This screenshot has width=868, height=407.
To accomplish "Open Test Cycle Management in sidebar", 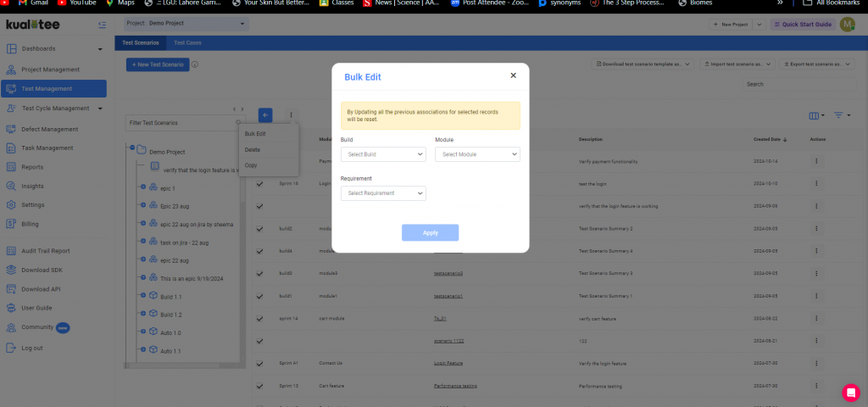I will [54, 109].
